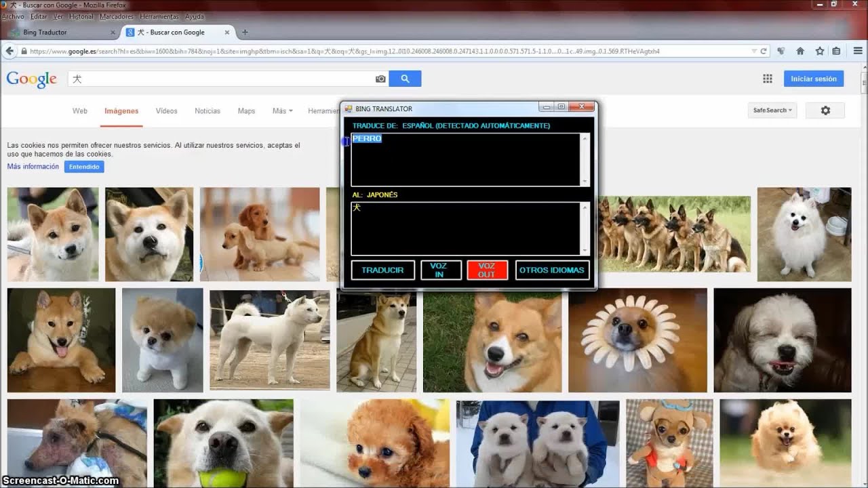Open white dog standing outdoors image
Screen dimensions: 868x488
[270, 340]
